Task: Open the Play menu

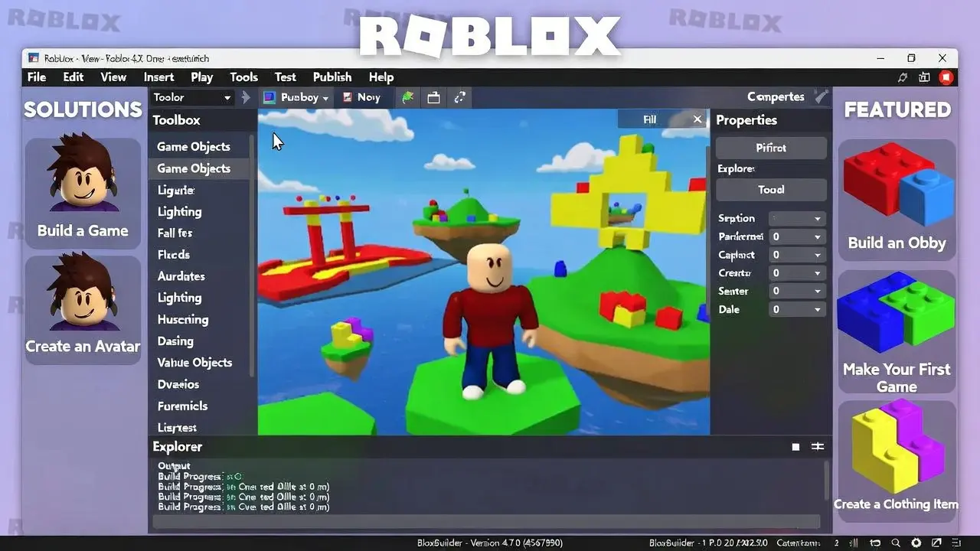Action: 202,77
